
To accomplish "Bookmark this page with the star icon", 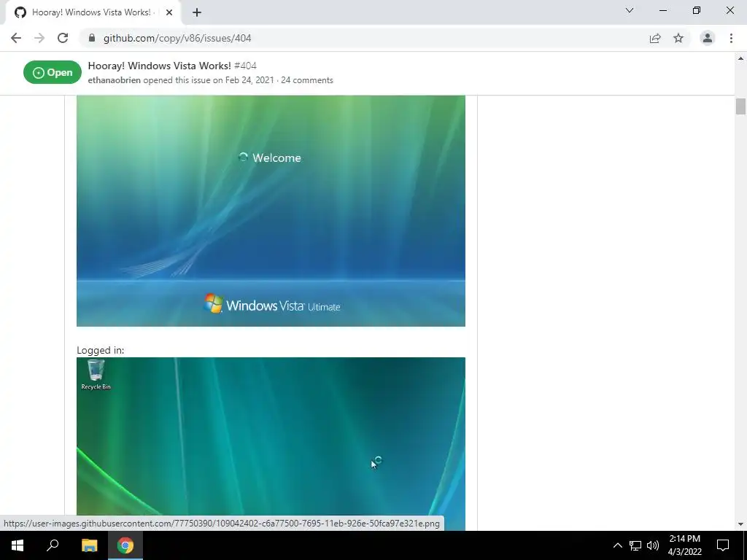I will tap(678, 38).
